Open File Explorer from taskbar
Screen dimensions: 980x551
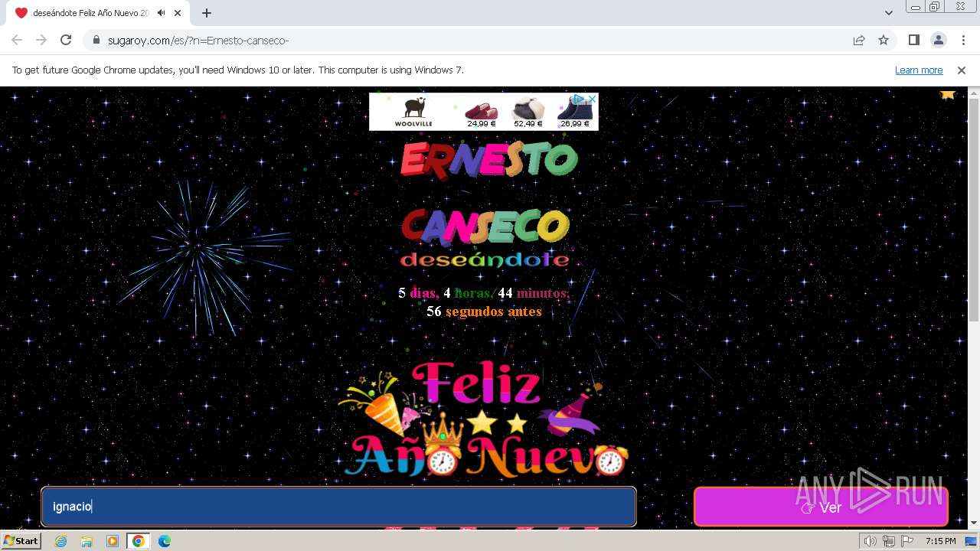click(x=87, y=541)
